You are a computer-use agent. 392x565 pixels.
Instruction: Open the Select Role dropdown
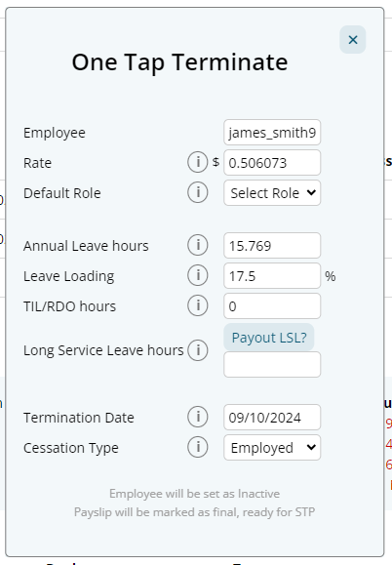pos(272,193)
